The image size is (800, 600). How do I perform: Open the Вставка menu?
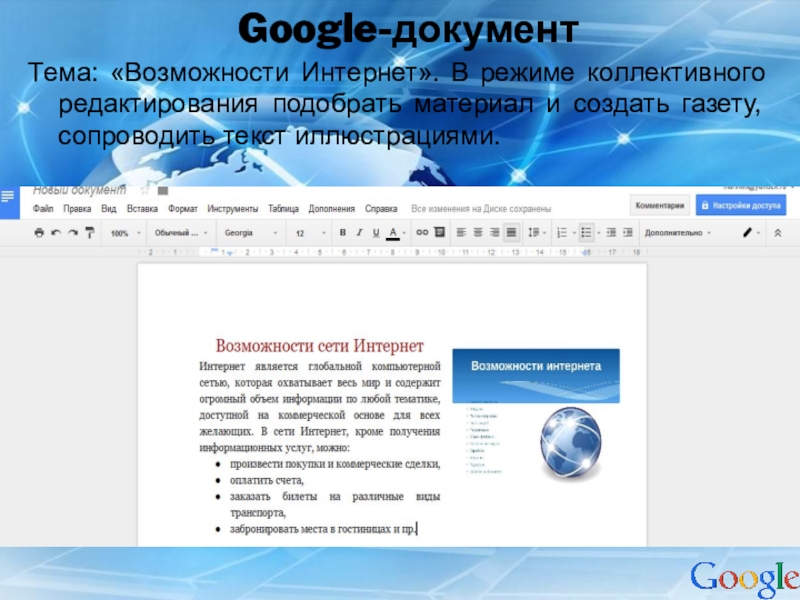coord(143,209)
